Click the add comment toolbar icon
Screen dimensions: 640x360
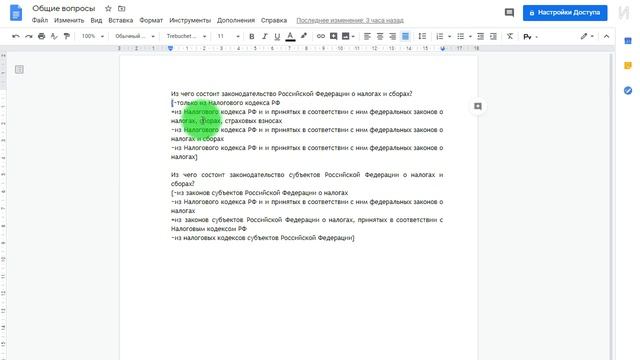pos(333,36)
